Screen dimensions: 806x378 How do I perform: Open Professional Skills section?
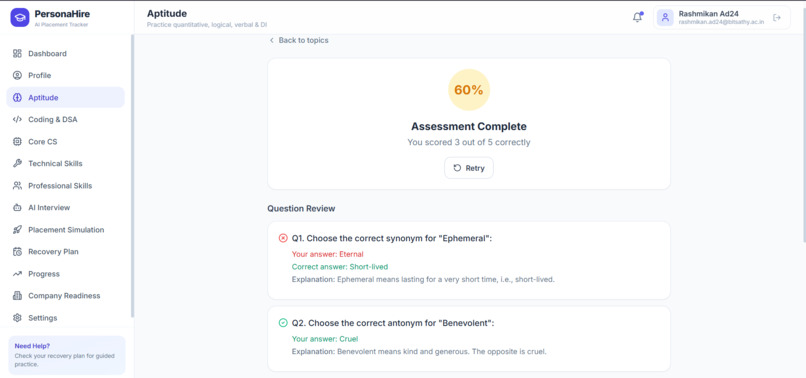coord(65,186)
